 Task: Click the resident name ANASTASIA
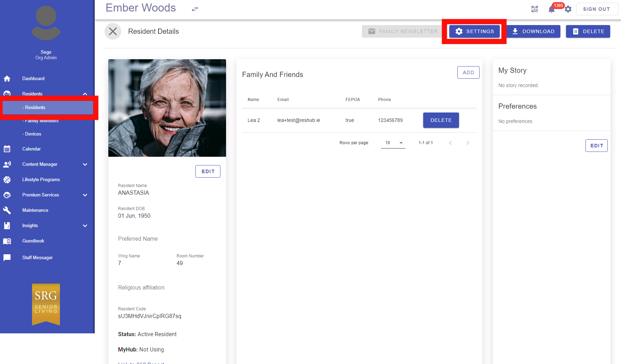(x=133, y=193)
